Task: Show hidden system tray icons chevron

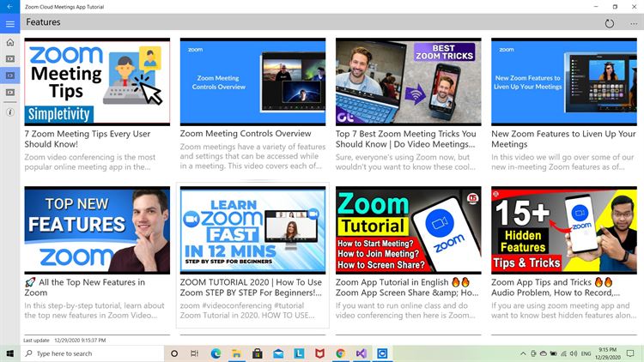Action: 523,353
